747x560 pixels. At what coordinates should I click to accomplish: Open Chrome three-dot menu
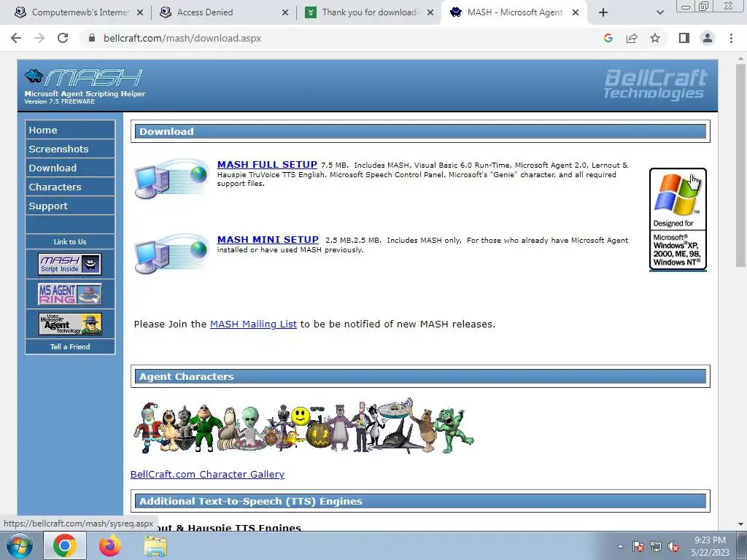[731, 38]
